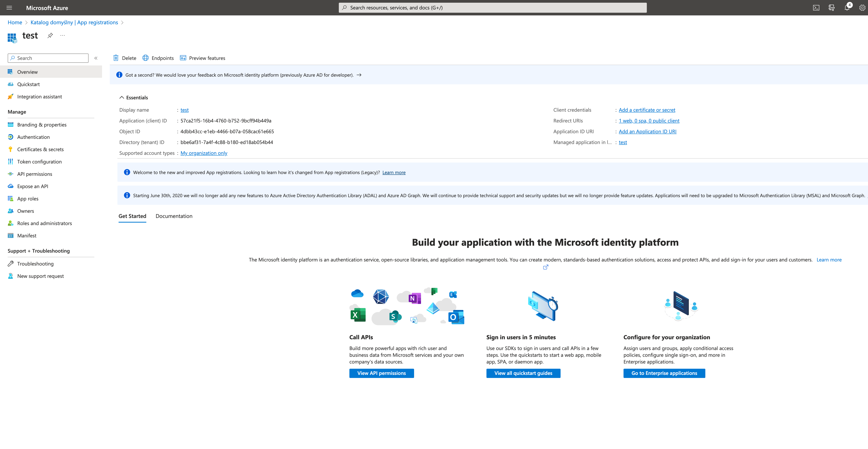Screen dimensions: 868x449
Task: Click Go to Enterprise applications button
Action: pos(664,373)
